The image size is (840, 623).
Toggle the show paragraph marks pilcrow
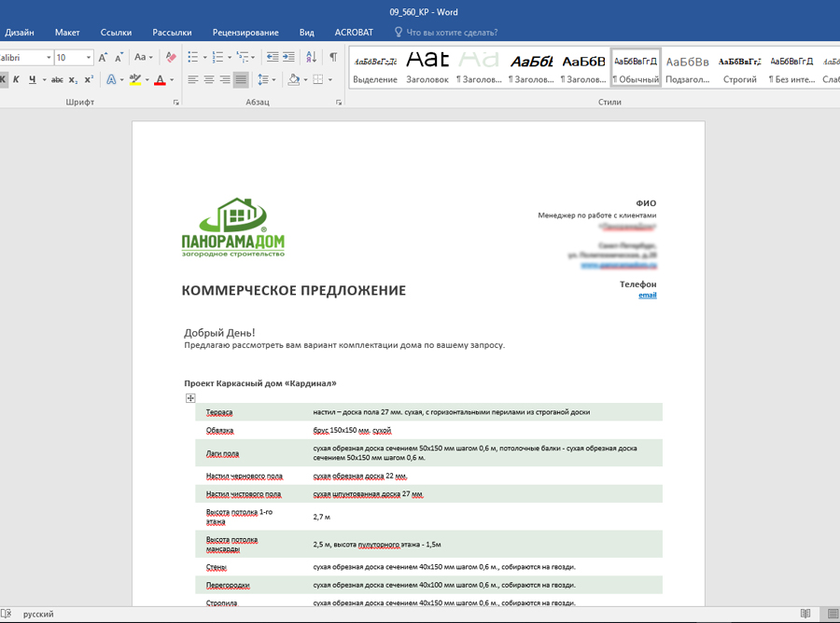point(333,57)
